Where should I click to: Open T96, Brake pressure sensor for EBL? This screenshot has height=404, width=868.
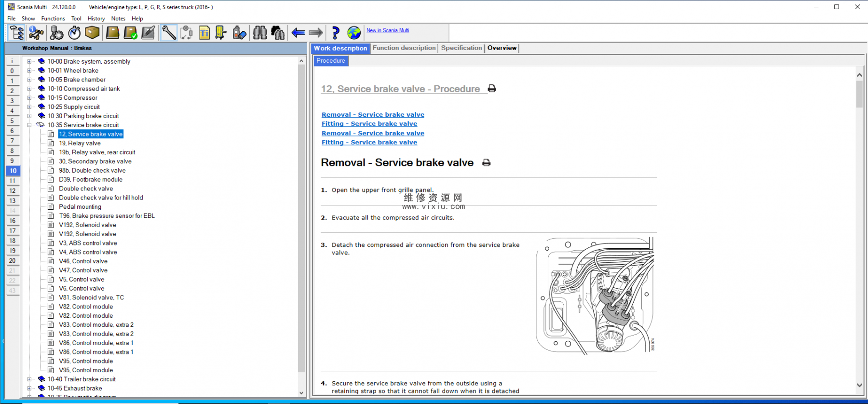(107, 216)
